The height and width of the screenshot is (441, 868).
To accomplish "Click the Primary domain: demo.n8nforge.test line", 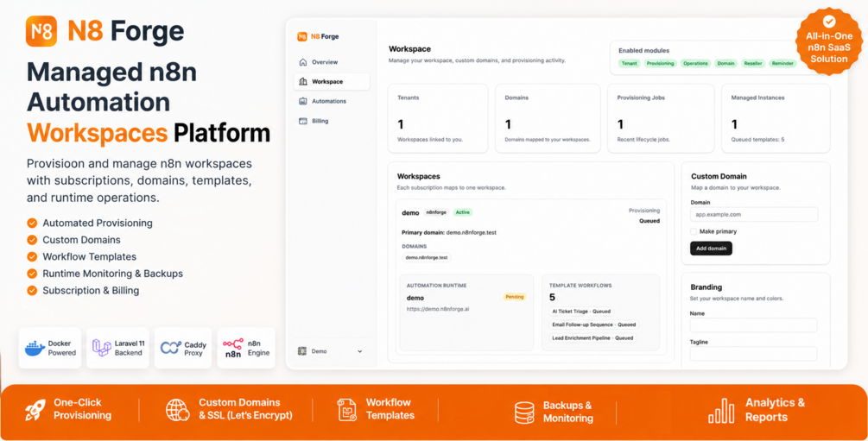I will click(x=449, y=233).
